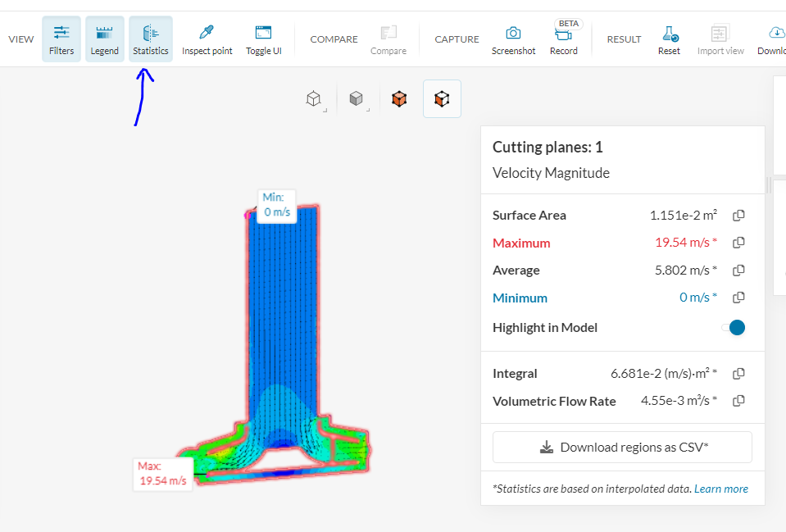Toggle the Filters panel button
This screenshot has height=532, width=786.
[61, 39]
